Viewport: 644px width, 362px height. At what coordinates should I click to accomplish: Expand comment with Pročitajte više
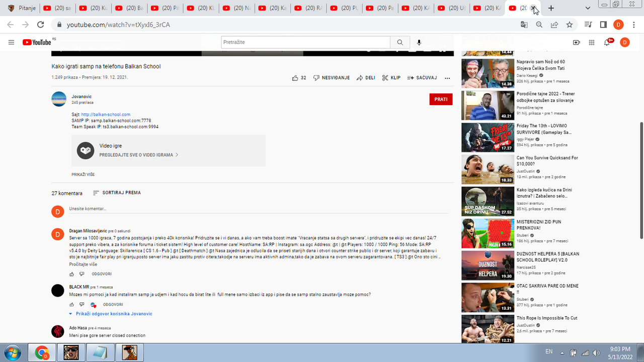[83, 264]
